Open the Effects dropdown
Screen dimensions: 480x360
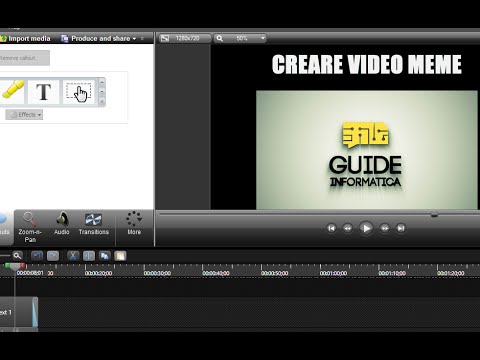click(x=24, y=115)
